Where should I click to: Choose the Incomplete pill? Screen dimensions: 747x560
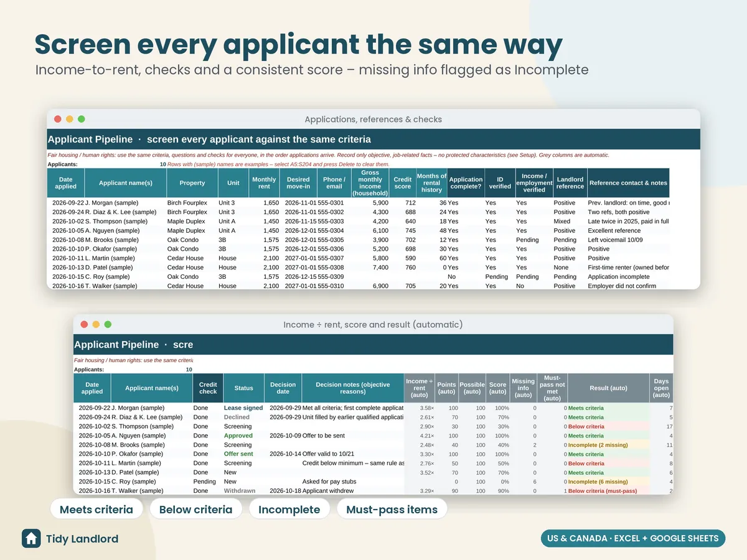(289, 510)
